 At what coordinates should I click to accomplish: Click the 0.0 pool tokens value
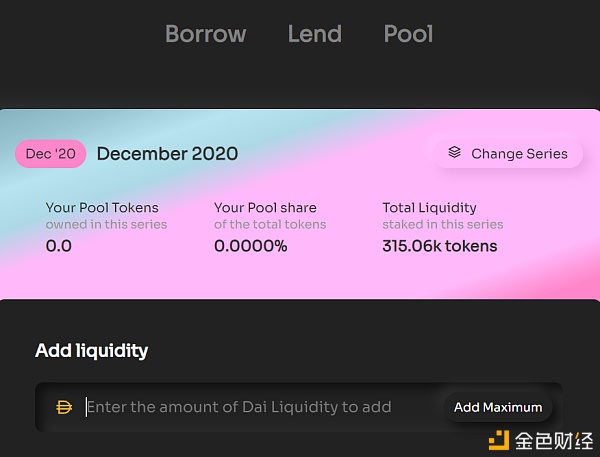tap(59, 246)
